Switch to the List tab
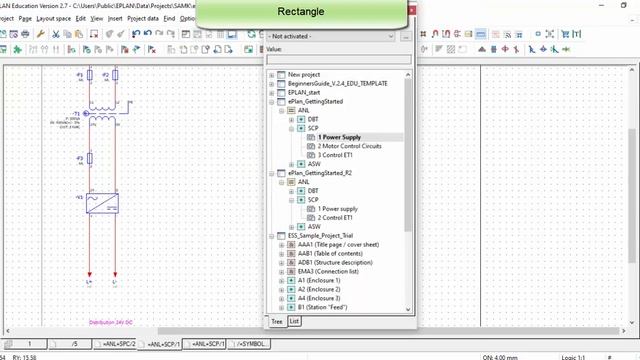 point(294,321)
